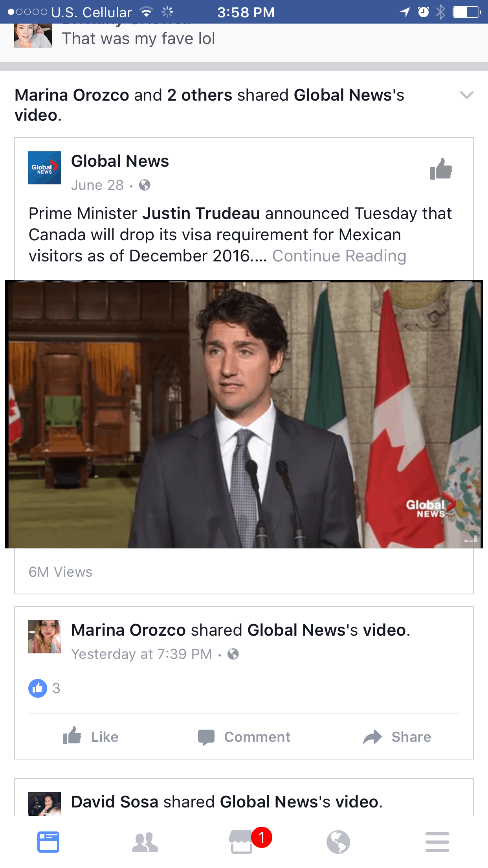488x868 pixels.
Task: Like the Global News page with thumbs-up icon
Action: 441,169
